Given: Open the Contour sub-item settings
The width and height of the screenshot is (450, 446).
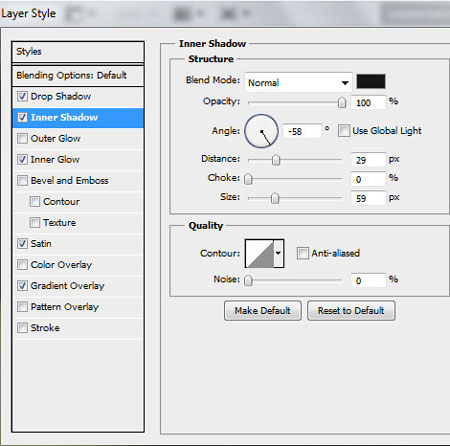Looking at the screenshot, I should 61,202.
